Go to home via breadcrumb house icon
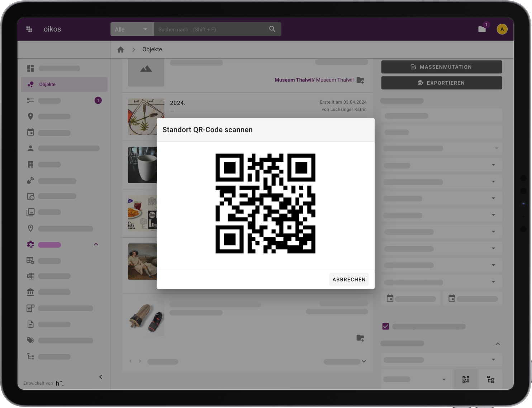This screenshot has height=408, width=532. point(121,49)
